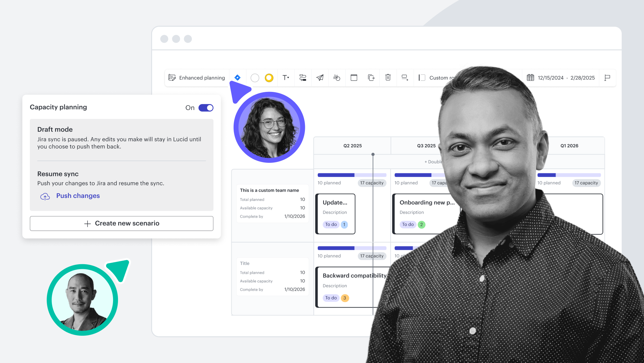644x363 pixels.
Task: Click To do status on Update card
Action: [331, 224]
